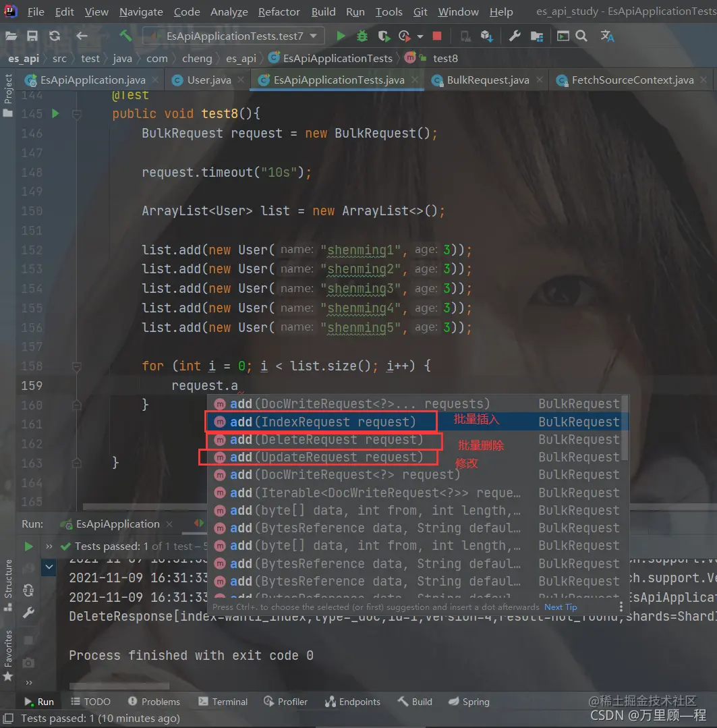Open the File menu
The image size is (717, 728).
pyautogui.click(x=36, y=11)
